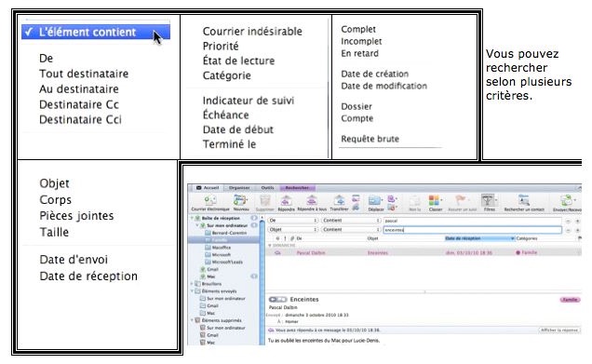Choose 'Date de modification' menu entry
This screenshot has width=592, height=364.
click(x=384, y=86)
